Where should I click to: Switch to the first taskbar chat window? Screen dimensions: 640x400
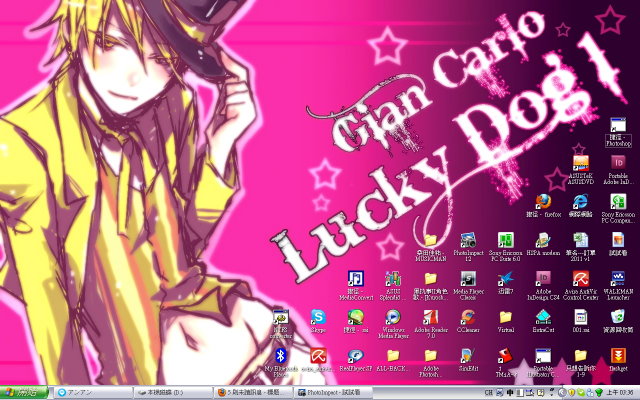tap(93, 393)
